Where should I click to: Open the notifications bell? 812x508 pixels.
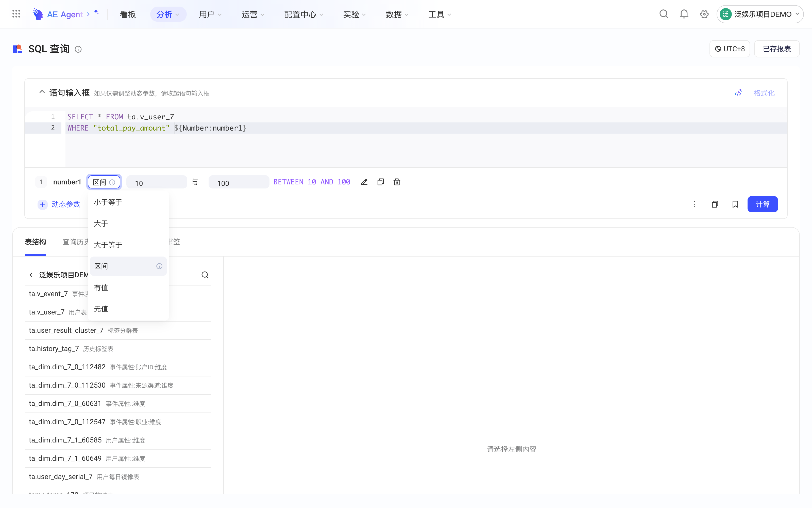point(684,14)
